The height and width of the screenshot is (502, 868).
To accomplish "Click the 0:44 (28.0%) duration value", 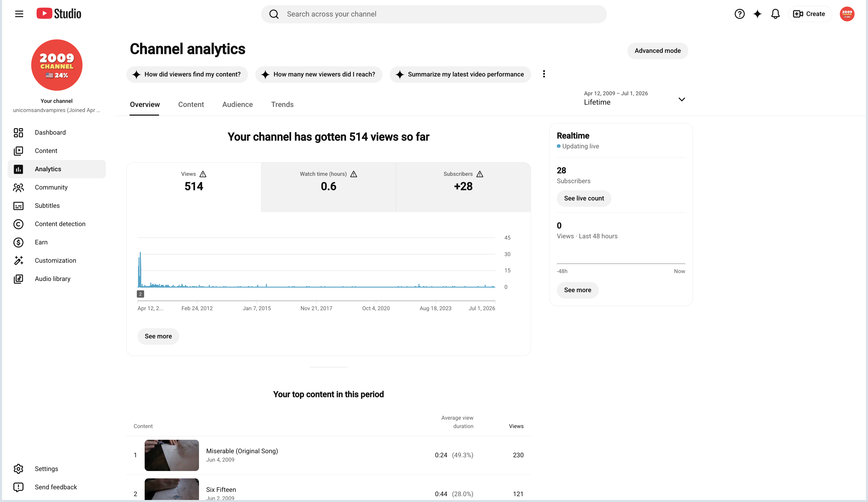I will coord(454,494).
